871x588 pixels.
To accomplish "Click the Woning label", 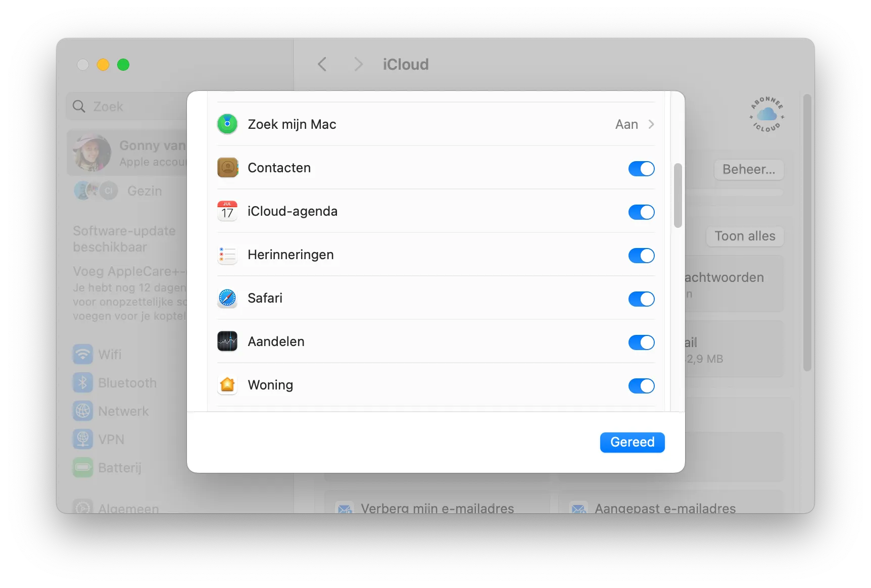I will (x=270, y=385).
